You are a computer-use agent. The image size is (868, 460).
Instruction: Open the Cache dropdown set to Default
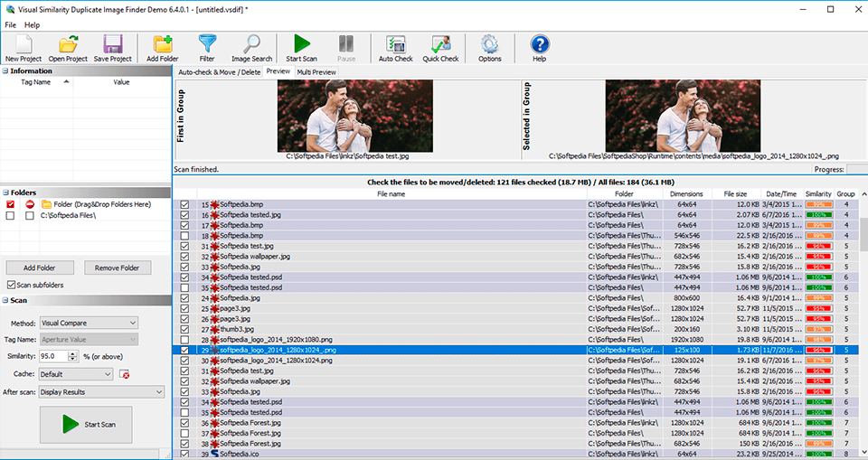point(76,374)
